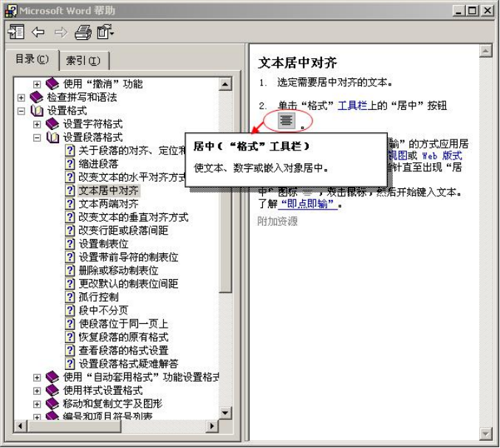Expand the 移动和复制文字及图形 node
The width and height of the screenshot is (500, 448).
coord(37,404)
